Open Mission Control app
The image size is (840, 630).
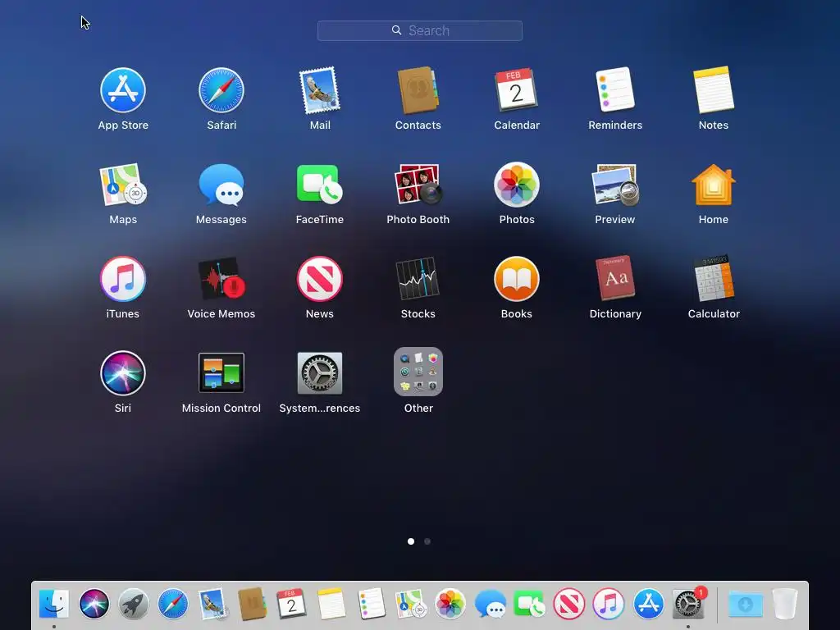tap(221, 373)
